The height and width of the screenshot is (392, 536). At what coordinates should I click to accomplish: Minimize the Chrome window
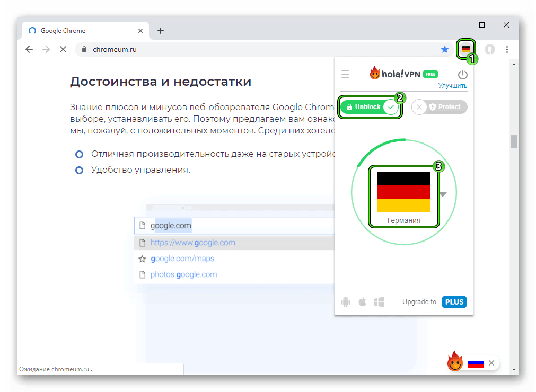458,25
